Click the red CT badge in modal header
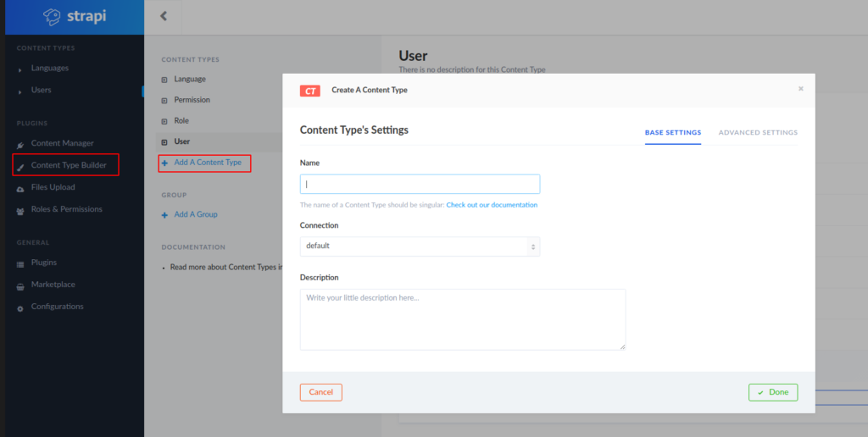The width and height of the screenshot is (868, 437). click(x=310, y=91)
